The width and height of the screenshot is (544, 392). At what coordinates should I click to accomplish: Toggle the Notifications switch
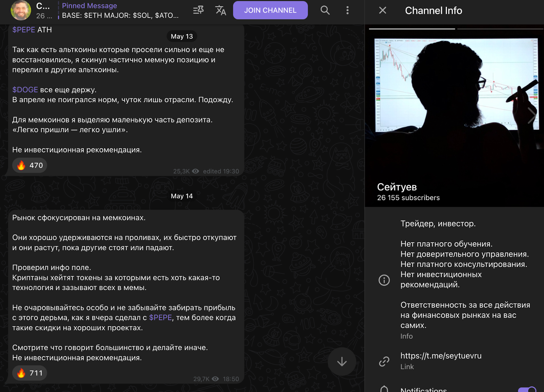pyautogui.click(x=527, y=390)
